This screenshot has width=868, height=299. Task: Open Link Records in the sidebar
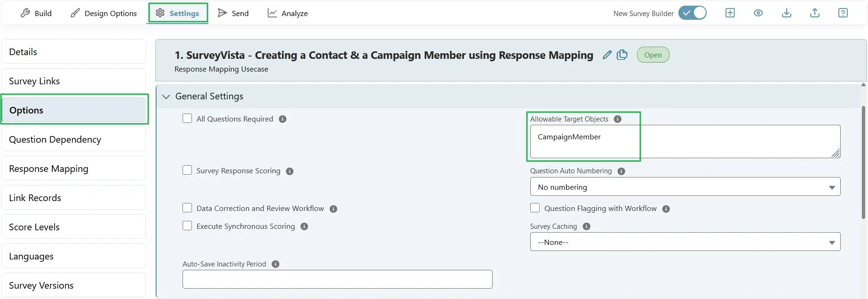tap(74, 198)
